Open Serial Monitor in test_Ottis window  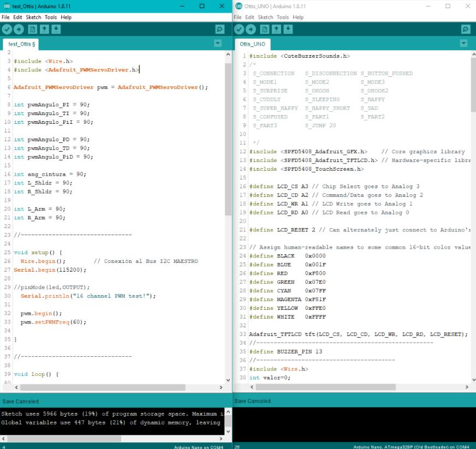220,29
